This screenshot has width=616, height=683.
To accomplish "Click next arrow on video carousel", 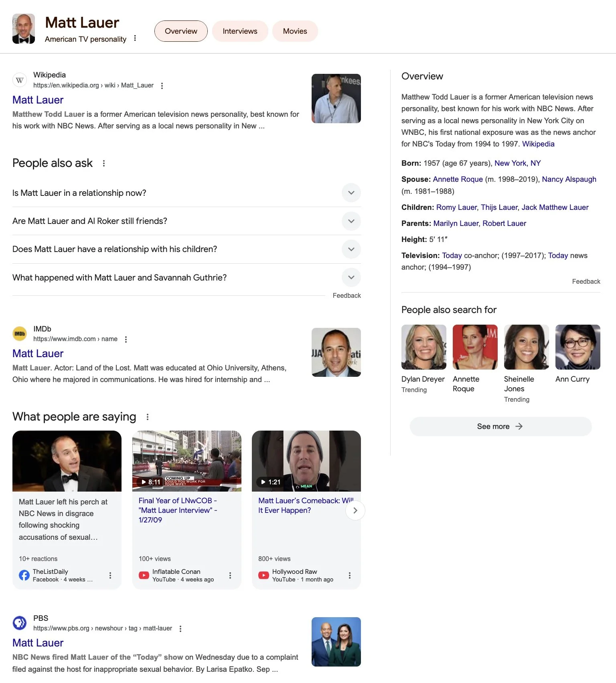I will click(x=355, y=510).
